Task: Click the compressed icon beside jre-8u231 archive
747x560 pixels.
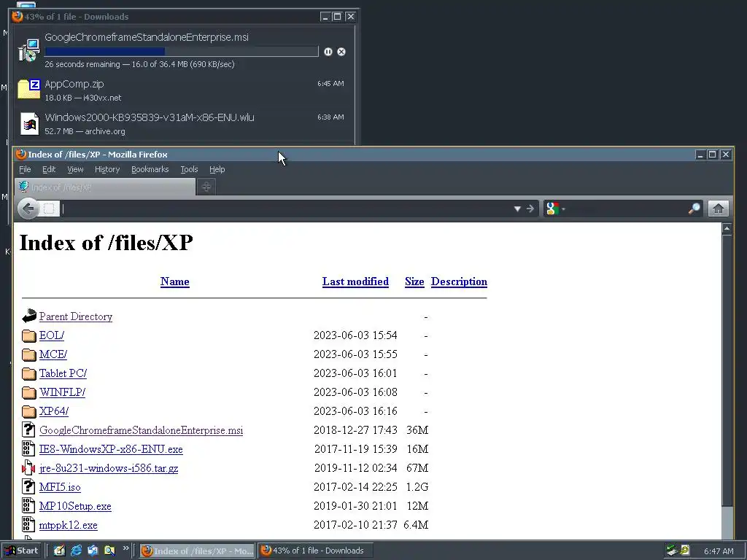Action: [x=28, y=467]
